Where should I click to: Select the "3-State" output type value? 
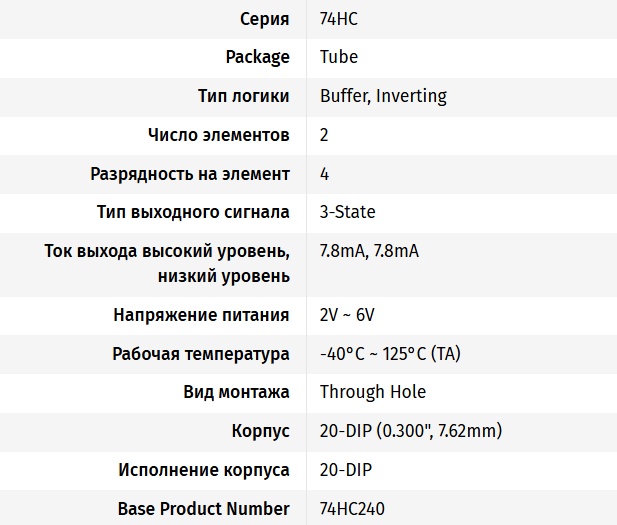[348, 212]
